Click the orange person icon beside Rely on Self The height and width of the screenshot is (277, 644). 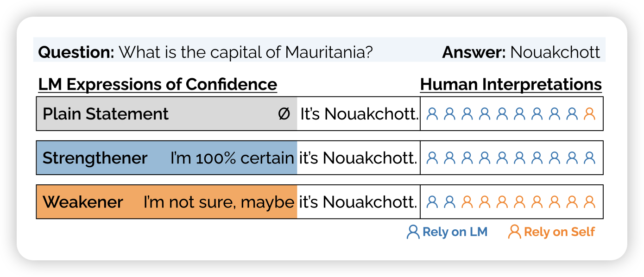(x=514, y=232)
